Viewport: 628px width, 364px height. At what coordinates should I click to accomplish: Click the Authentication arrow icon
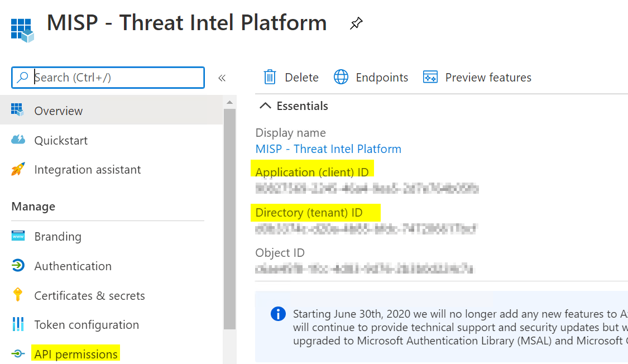18,265
